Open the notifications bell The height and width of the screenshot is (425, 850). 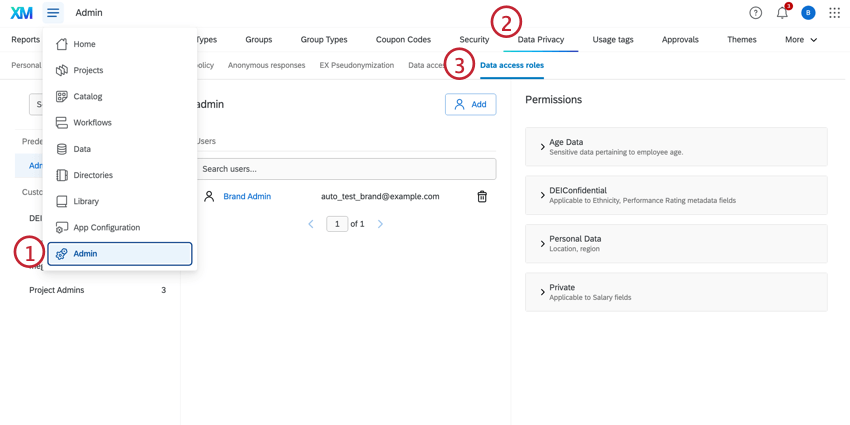pyautogui.click(x=782, y=13)
